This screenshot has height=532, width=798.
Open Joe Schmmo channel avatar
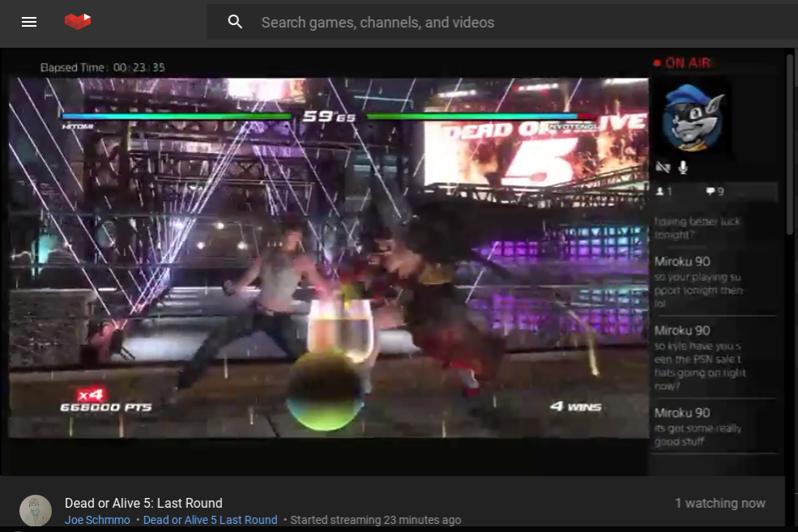click(x=36, y=510)
